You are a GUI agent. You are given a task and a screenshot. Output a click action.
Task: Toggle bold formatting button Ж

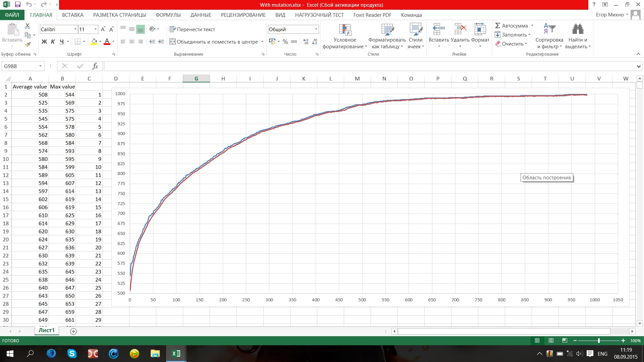point(44,42)
